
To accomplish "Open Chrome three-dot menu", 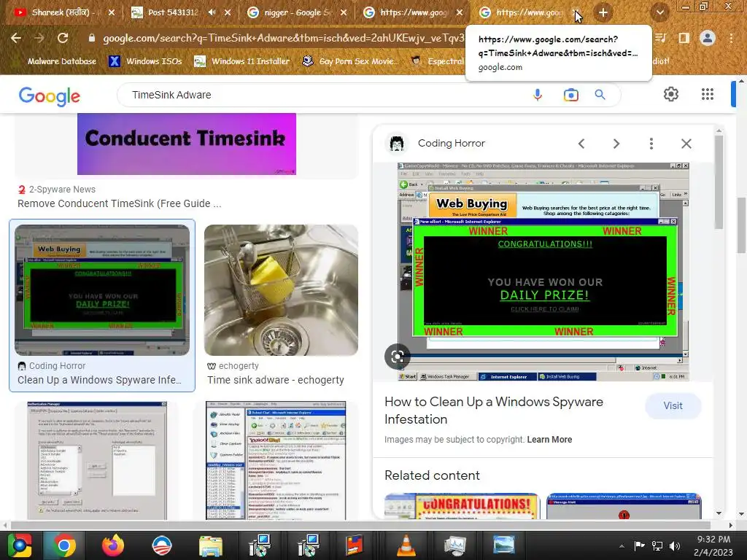I will (731, 38).
